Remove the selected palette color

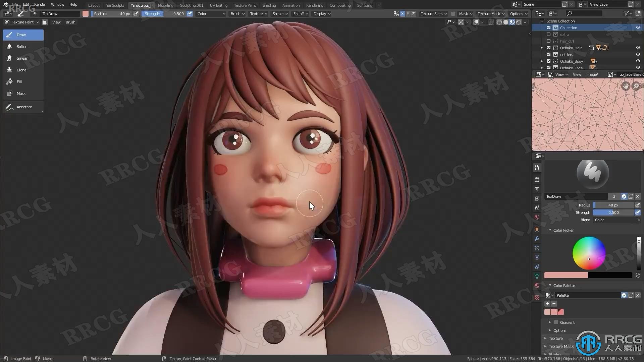pyautogui.click(x=554, y=304)
